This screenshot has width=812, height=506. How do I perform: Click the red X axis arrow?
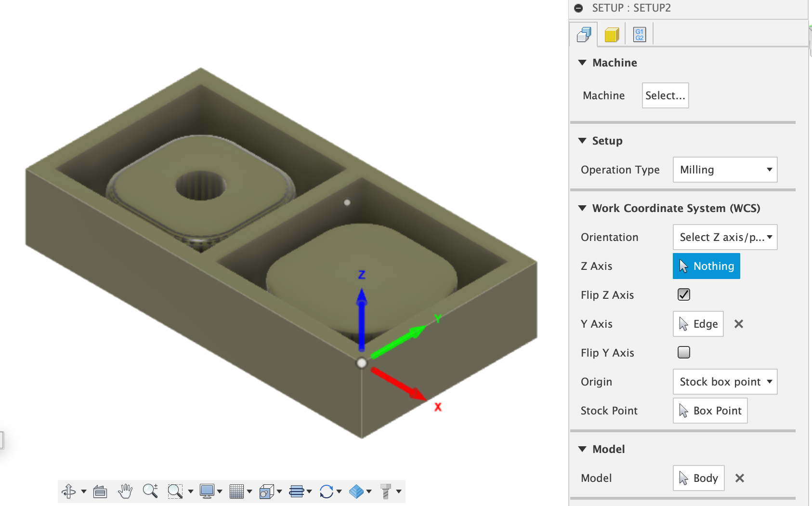pos(399,384)
